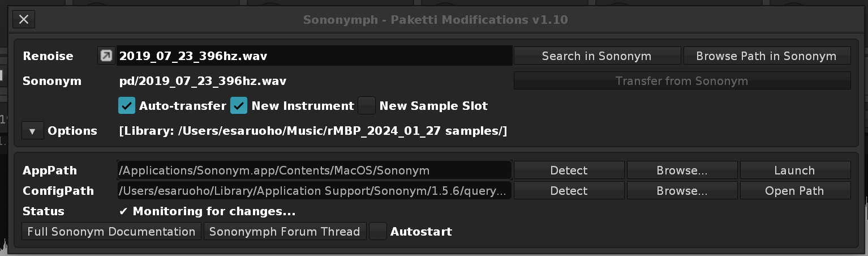Close the Sononymph dialog window

point(24,20)
